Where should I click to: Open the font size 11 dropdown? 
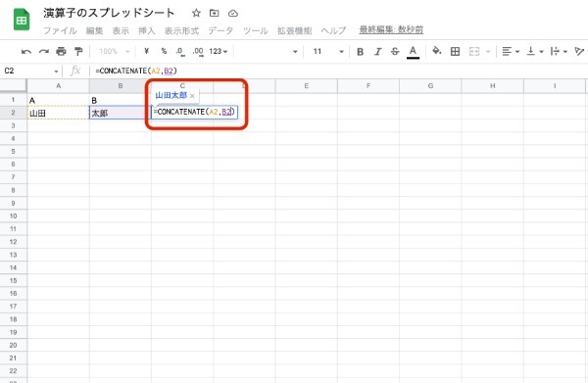click(328, 51)
